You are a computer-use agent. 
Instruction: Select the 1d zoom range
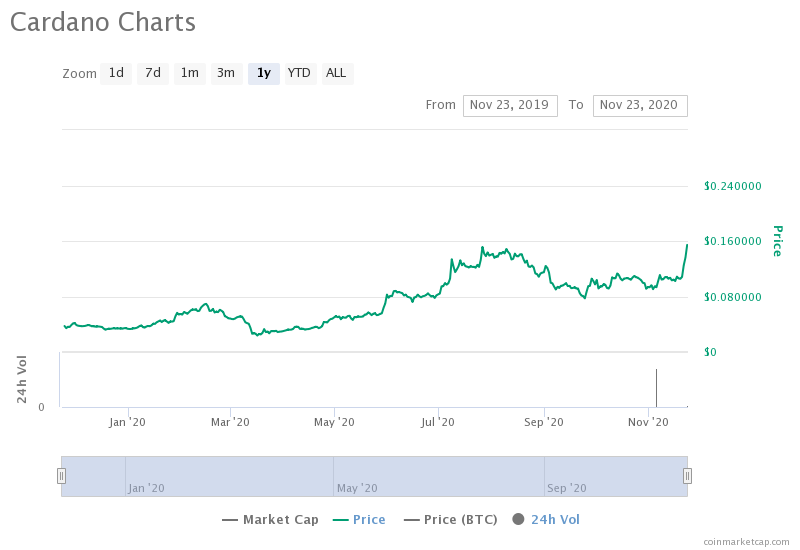tap(116, 73)
